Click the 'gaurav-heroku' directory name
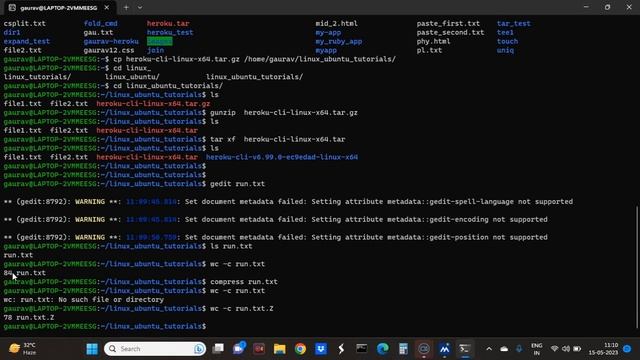This screenshot has height=360, width=640. (x=111, y=42)
